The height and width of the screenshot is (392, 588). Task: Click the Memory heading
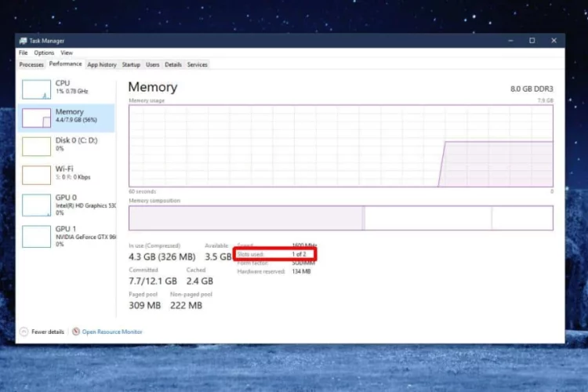pos(153,87)
